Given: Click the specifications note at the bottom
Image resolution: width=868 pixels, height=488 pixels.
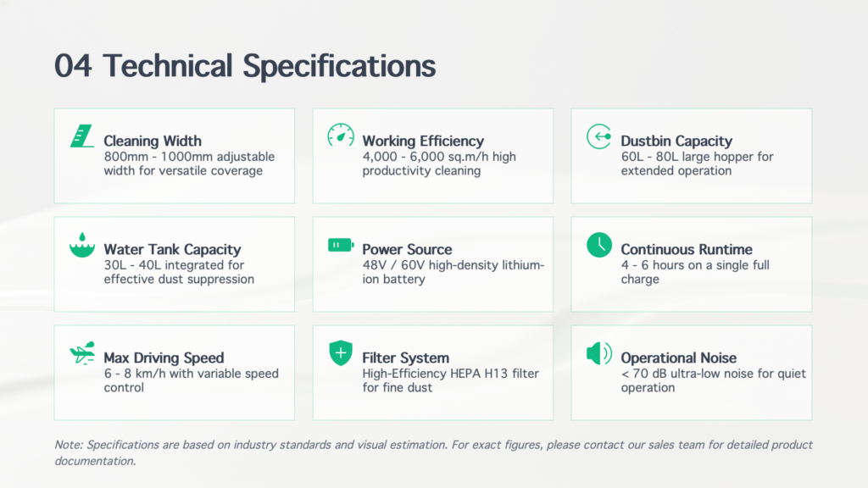Looking at the screenshot, I should pos(433,452).
